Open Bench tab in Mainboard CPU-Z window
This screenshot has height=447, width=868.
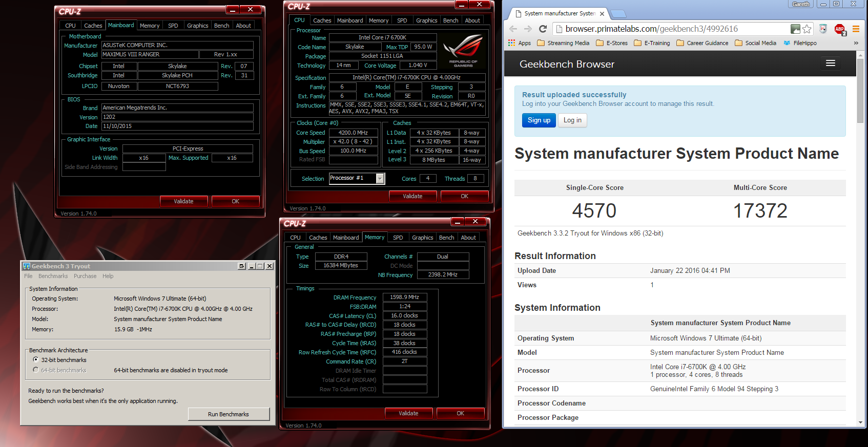point(221,26)
